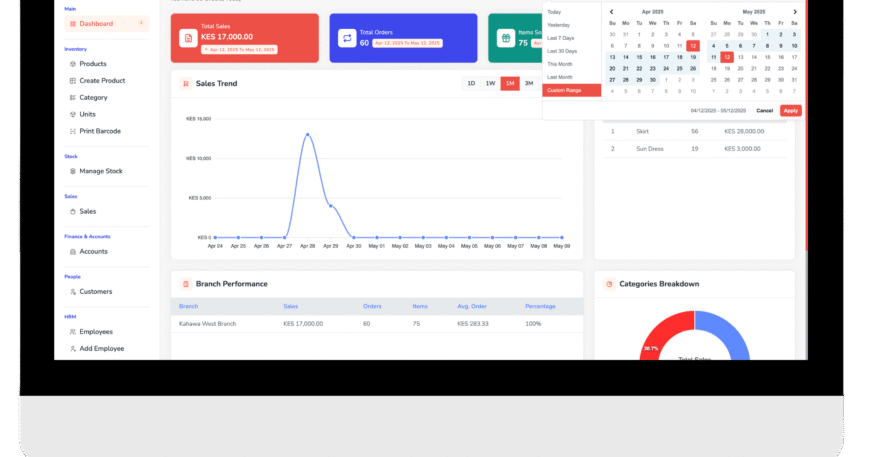Click the Create Product icon
This screenshot has width=870, height=457.
tap(73, 81)
